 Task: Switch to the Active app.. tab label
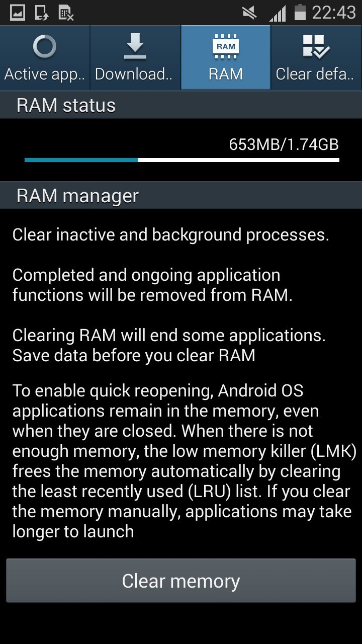tap(45, 74)
